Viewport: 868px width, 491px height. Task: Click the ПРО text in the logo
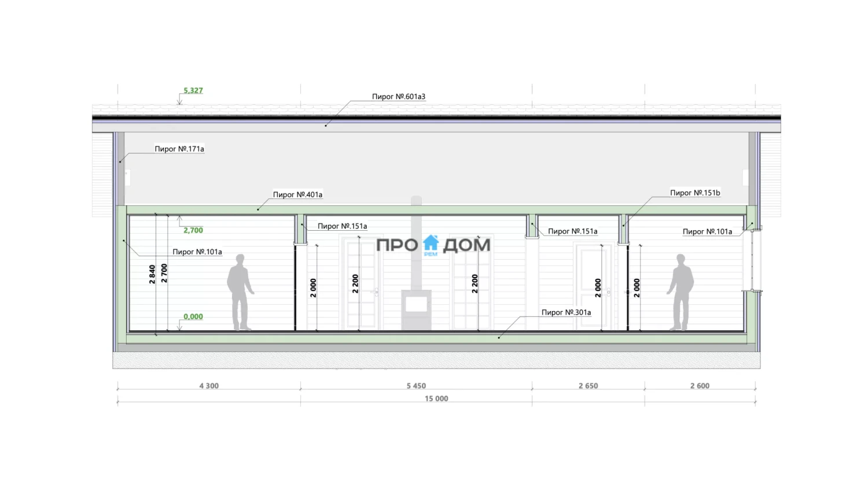tap(397, 245)
